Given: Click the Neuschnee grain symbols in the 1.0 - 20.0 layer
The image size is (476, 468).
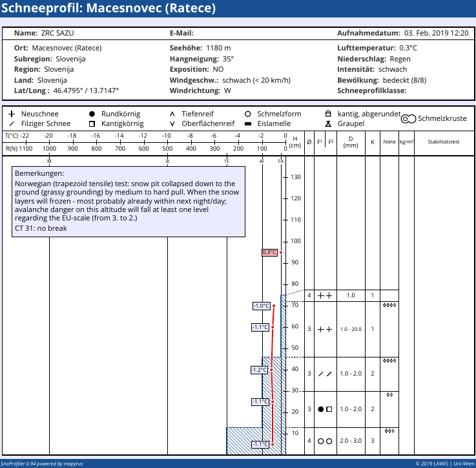Looking at the screenshot, I should (x=325, y=329).
